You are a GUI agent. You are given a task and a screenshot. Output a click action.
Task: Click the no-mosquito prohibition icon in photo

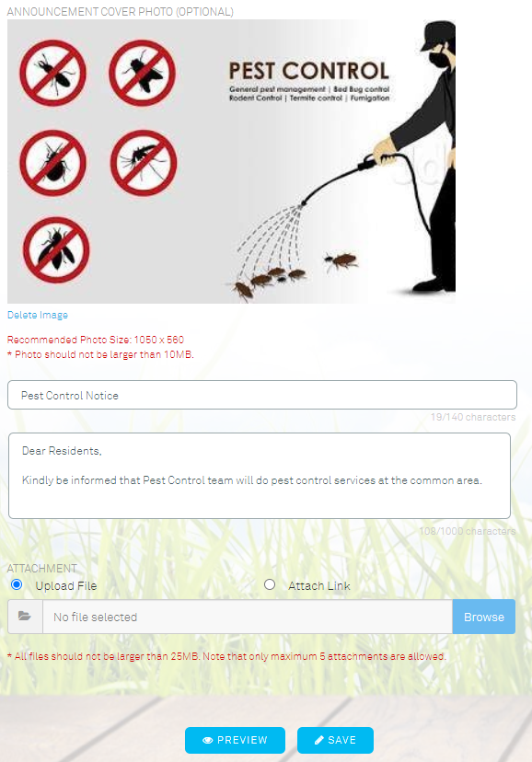point(144,163)
